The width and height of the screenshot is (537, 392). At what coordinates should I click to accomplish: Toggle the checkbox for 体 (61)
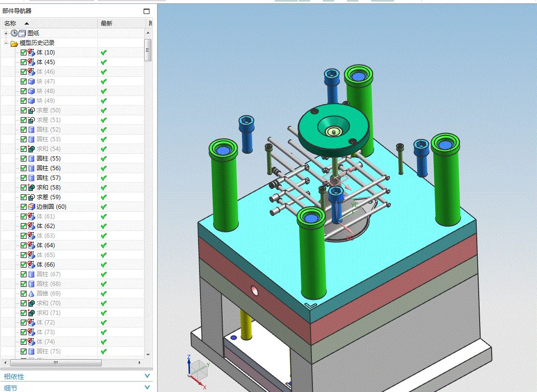[24, 216]
